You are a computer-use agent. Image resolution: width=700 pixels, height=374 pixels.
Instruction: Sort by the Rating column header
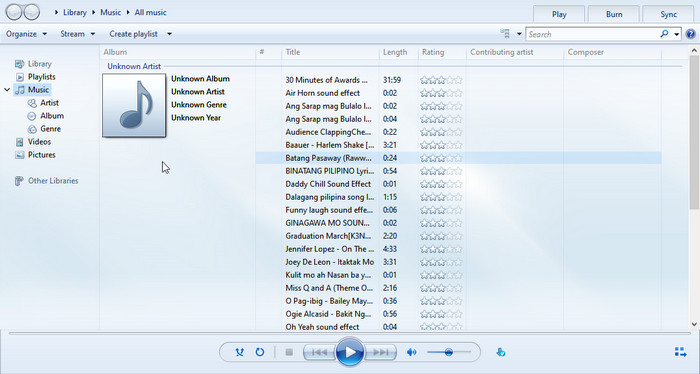coord(442,52)
